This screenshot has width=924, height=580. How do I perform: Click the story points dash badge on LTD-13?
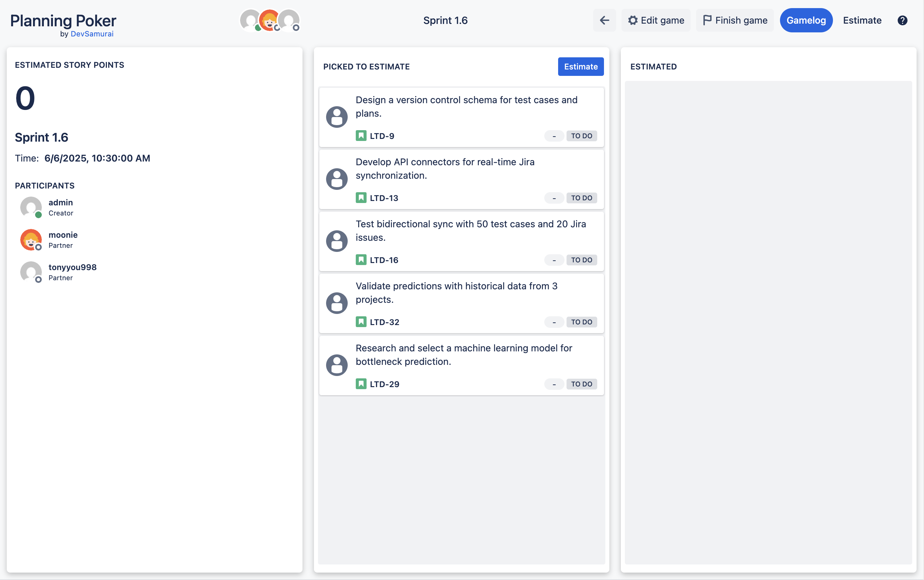553,198
